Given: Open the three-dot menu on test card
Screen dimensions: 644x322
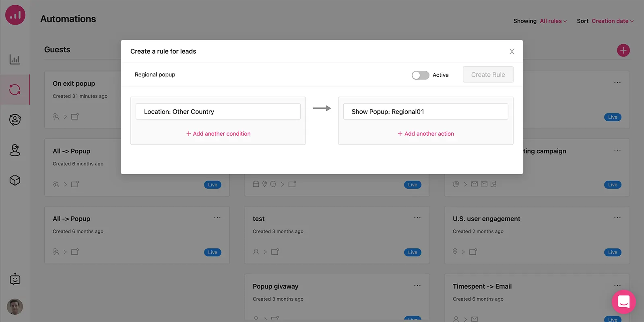Looking at the screenshot, I should click(417, 218).
